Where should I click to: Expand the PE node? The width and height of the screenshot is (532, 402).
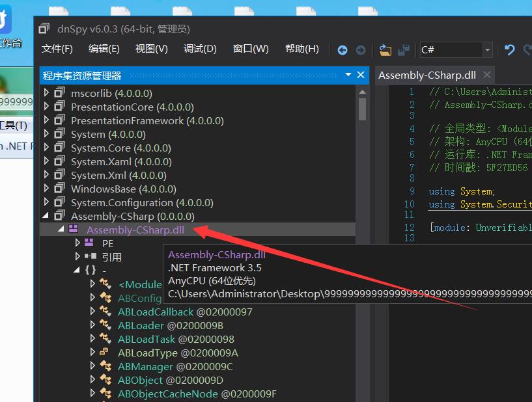tap(77, 243)
